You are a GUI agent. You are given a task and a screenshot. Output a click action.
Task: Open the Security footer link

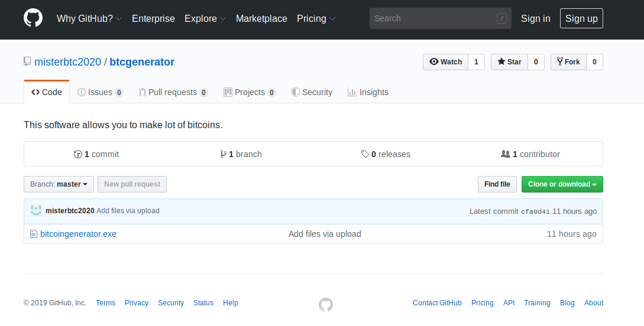pos(171,302)
